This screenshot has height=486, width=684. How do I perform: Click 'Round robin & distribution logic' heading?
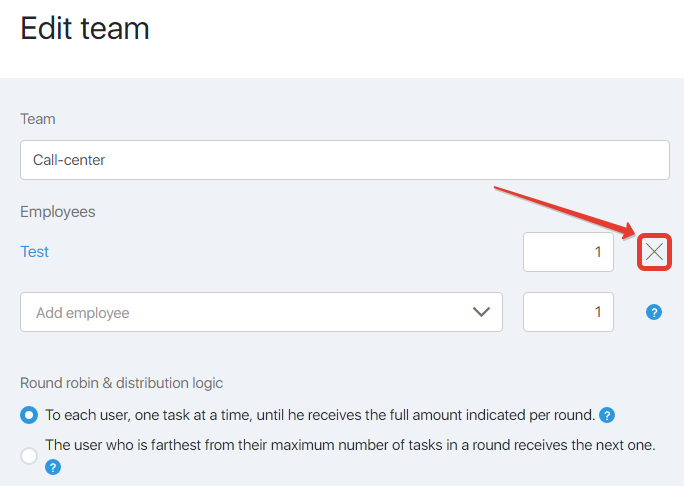(121, 383)
